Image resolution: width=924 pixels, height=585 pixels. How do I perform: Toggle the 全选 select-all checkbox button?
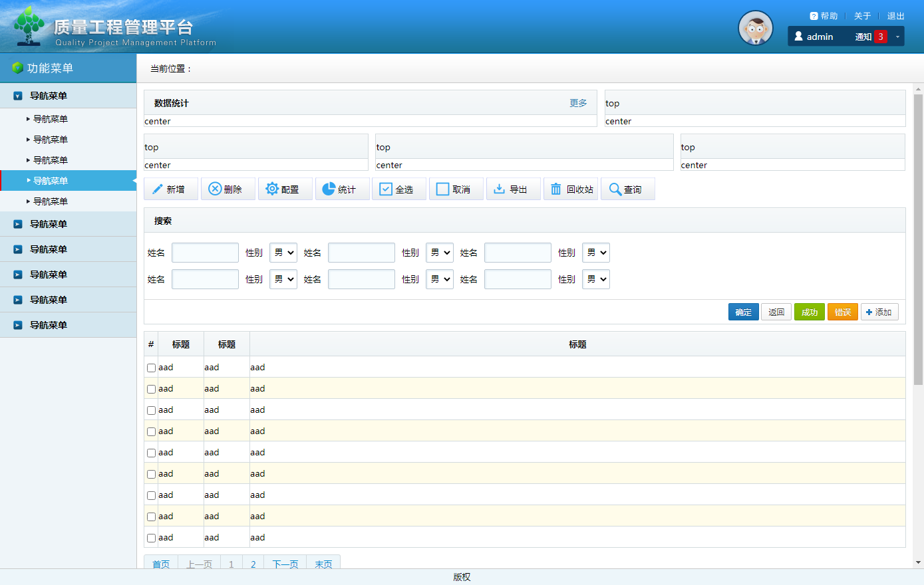386,189
